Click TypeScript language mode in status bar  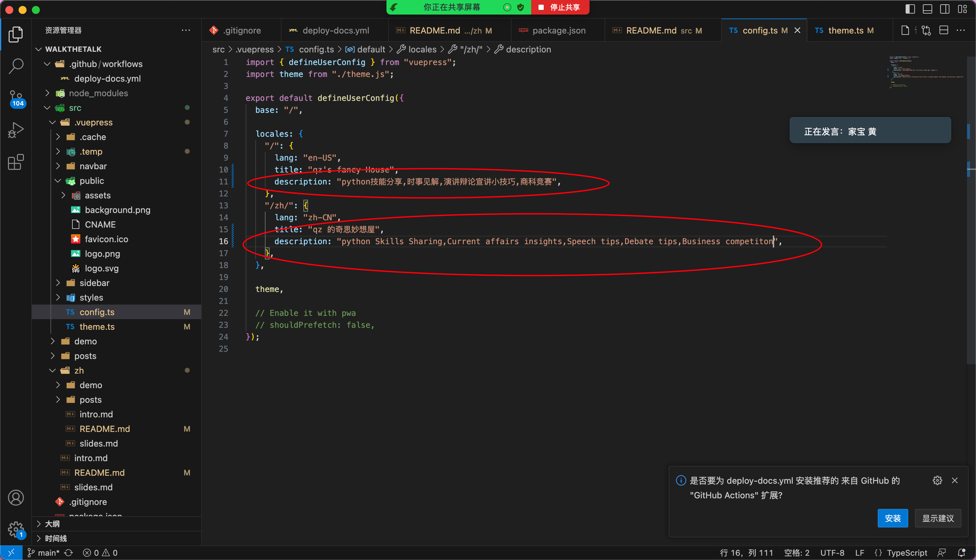coord(901,553)
